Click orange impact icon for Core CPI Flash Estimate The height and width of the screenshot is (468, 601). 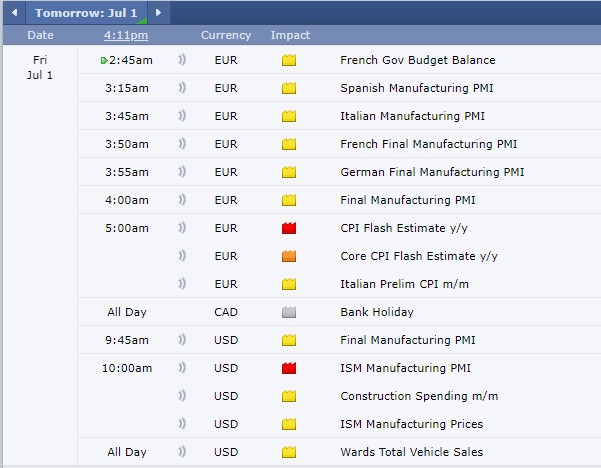[x=290, y=256]
